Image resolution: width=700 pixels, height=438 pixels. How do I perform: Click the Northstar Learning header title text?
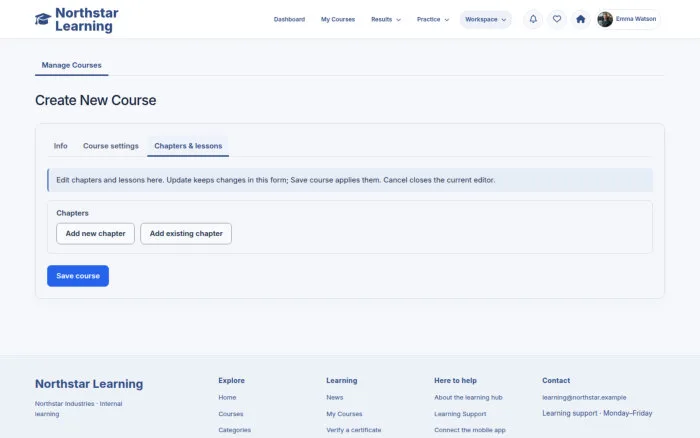pos(87,19)
